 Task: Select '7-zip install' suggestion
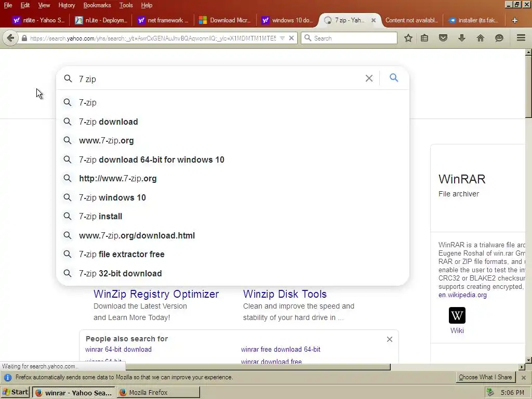coord(233,217)
